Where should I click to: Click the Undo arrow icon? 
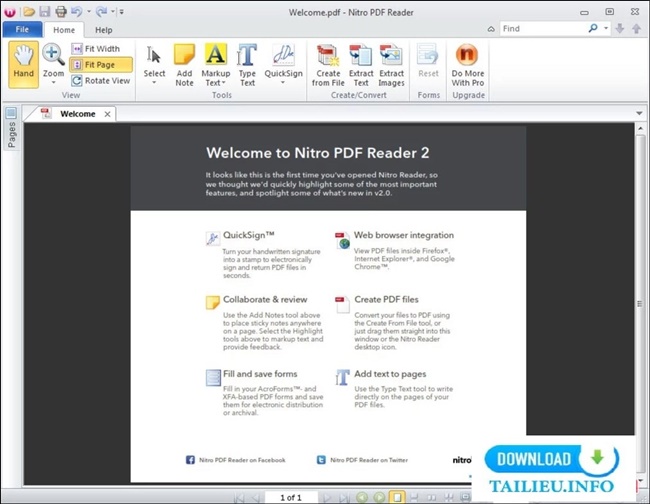77,12
